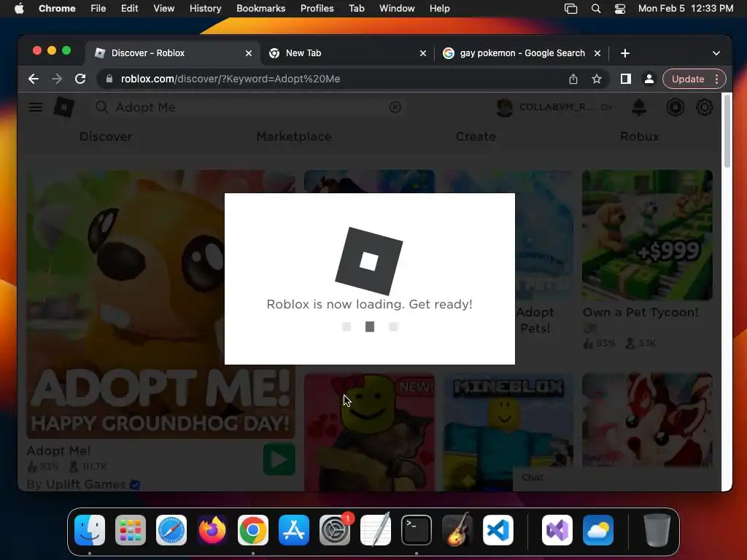
Task: Open Own a Pet Tycoon! title
Action: [x=640, y=312]
